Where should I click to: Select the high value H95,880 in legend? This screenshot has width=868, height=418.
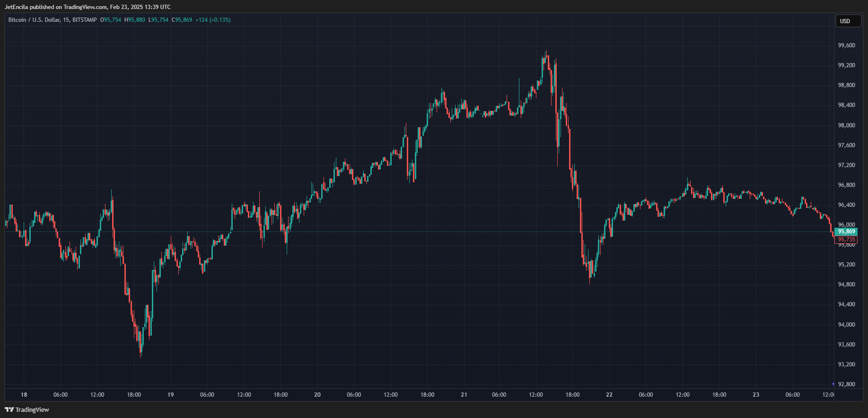tap(135, 20)
